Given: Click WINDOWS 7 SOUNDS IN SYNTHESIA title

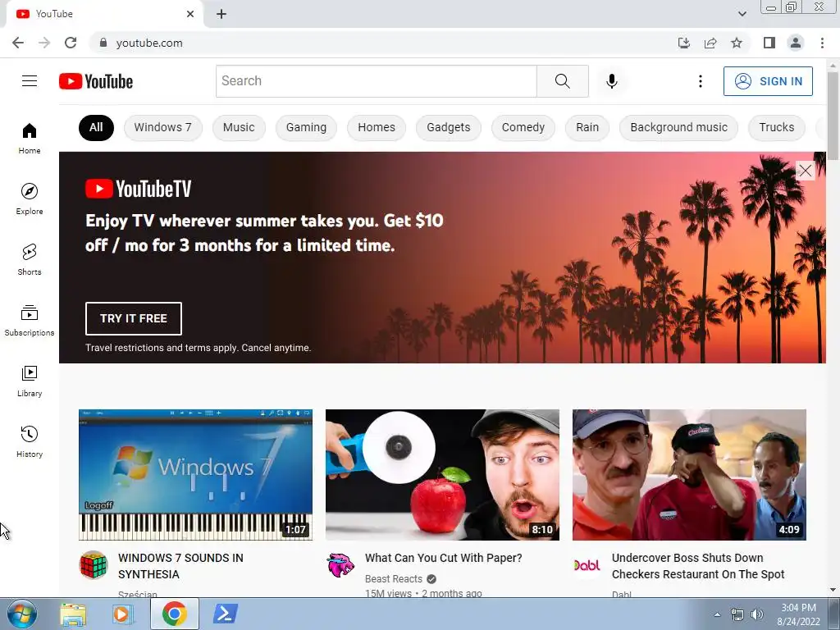Looking at the screenshot, I should click(x=180, y=566).
